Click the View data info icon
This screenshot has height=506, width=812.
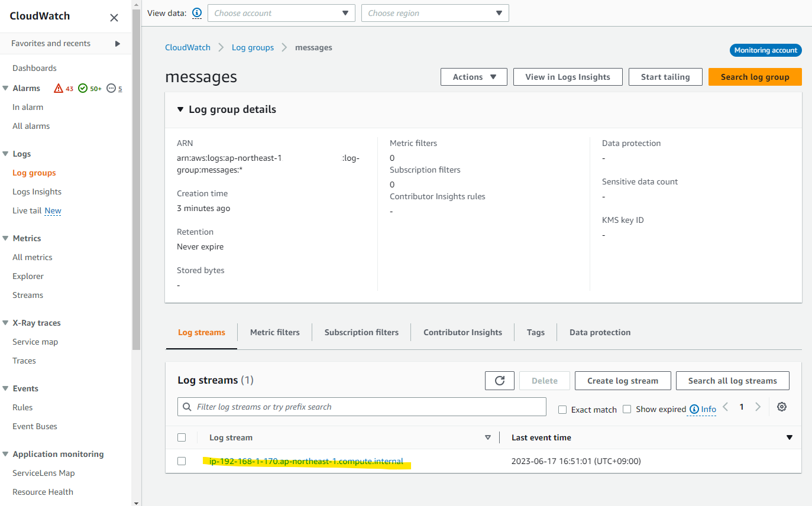click(197, 12)
